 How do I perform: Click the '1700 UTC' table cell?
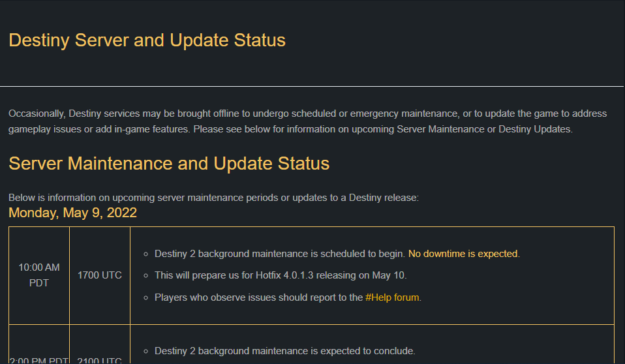[x=100, y=275]
